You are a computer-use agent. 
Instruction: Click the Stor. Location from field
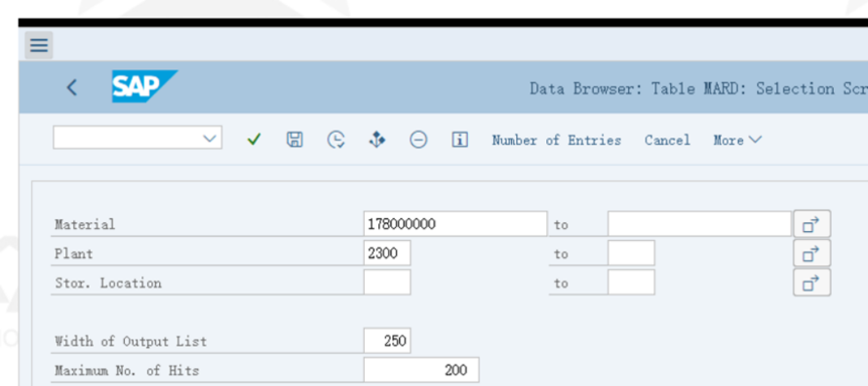pos(387,282)
